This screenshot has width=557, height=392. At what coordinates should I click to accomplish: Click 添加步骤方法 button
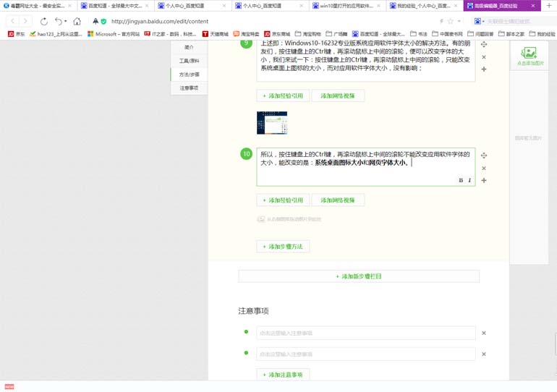[283, 247]
